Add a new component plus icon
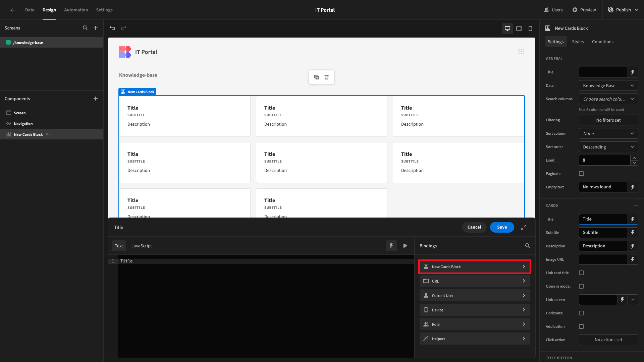The width and height of the screenshot is (644, 362). 96,99
